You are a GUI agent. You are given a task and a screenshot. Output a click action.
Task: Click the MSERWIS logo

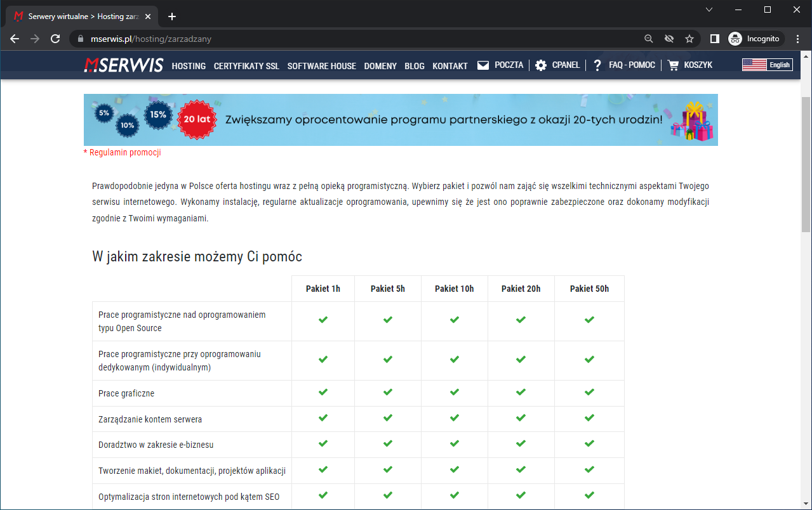pos(124,65)
